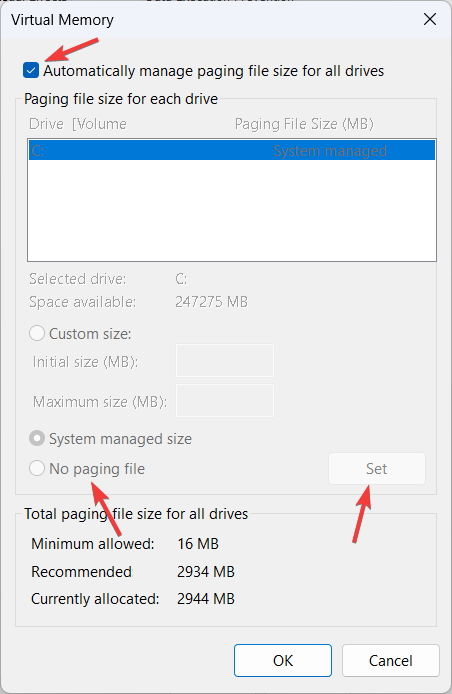
Task: Click the Maximum size (MB) input field
Action: pyautogui.click(x=225, y=401)
